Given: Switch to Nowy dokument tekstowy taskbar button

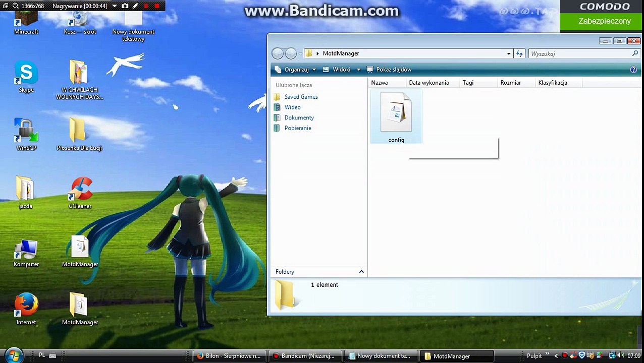Looking at the screenshot, I should point(381,356).
